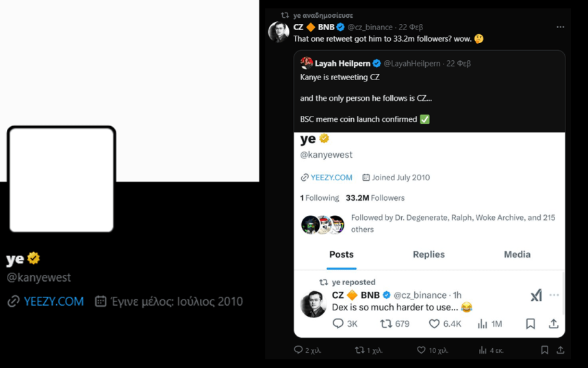Select the Posts tab in embedded profile
Image resolution: width=588 pixels, height=368 pixels.
tap(341, 254)
